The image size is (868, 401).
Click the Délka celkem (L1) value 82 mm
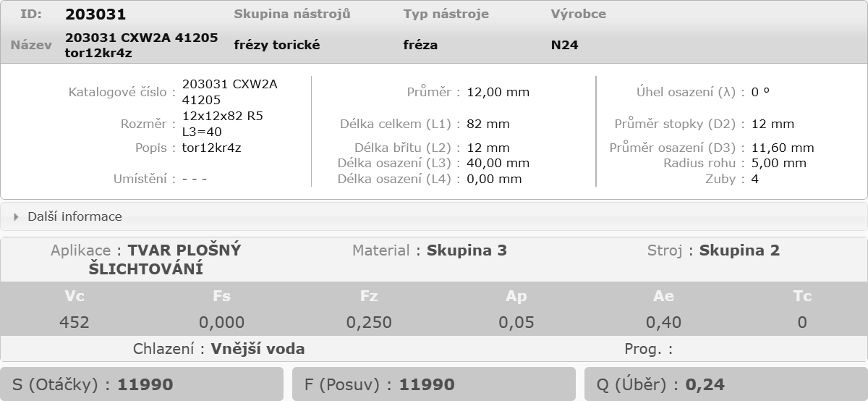[x=488, y=124]
